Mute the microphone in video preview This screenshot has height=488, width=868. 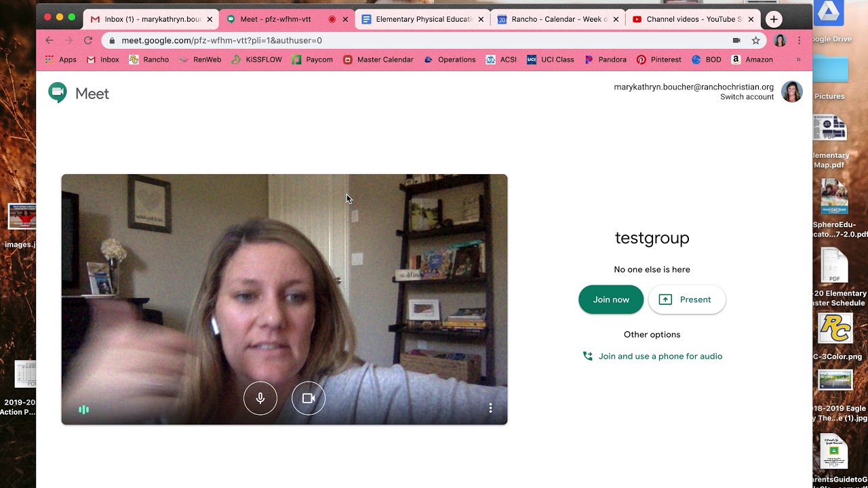[x=260, y=399]
